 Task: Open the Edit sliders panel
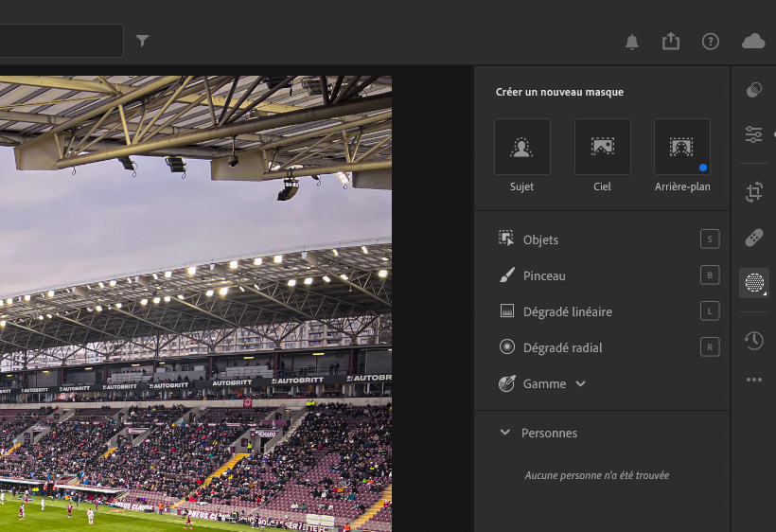[x=753, y=135]
